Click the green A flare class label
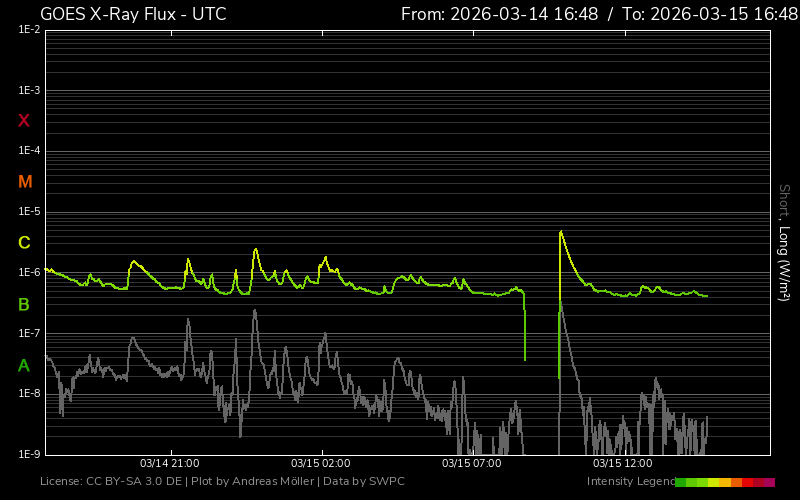The height and width of the screenshot is (500, 800). [x=24, y=365]
